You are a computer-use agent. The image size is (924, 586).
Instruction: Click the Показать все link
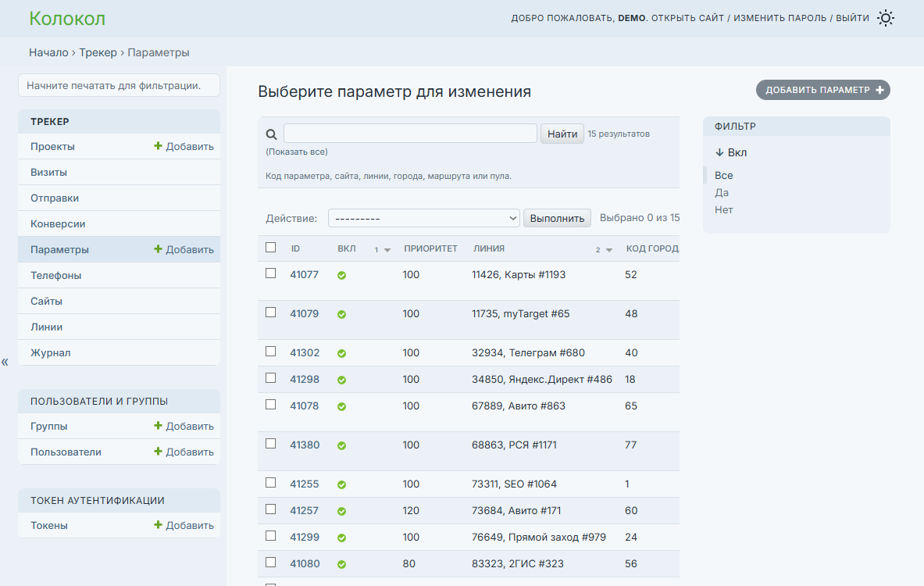tap(296, 152)
